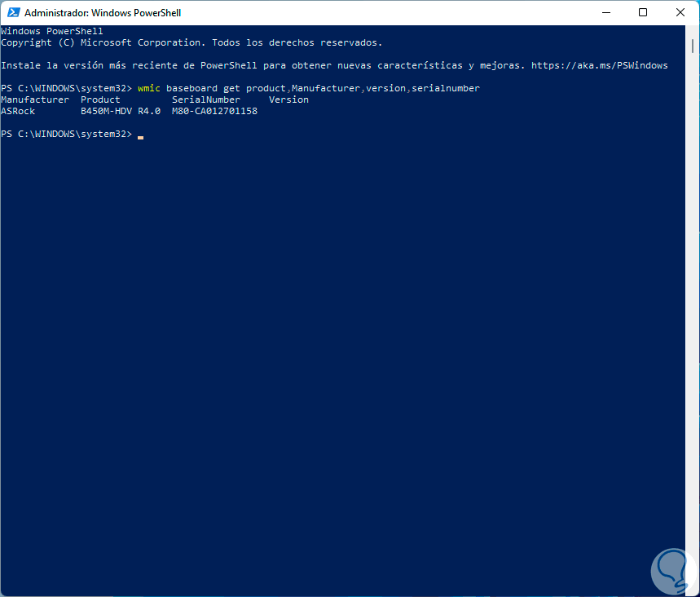Click the PowerShell icon in title bar
The height and width of the screenshot is (597, 700).
pyautogui.click(x=13, y=12)
